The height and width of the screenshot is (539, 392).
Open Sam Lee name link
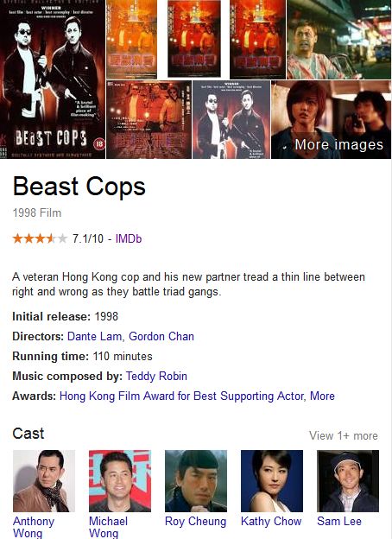pos(339,521)
